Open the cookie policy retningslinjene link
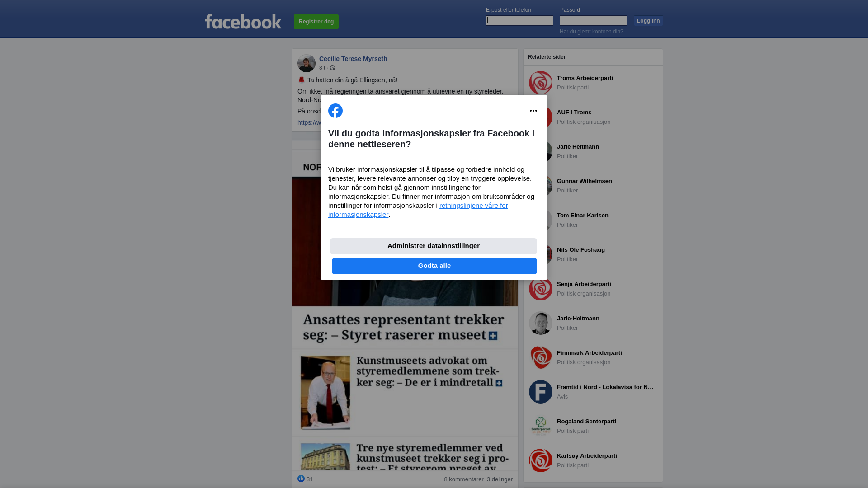 [418, 210]
